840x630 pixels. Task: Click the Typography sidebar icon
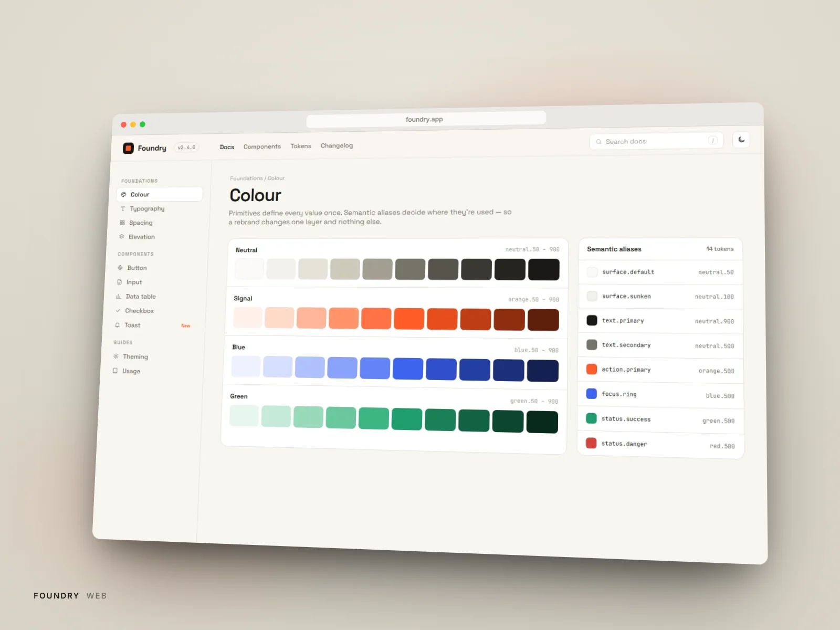[x=123, y=208]
